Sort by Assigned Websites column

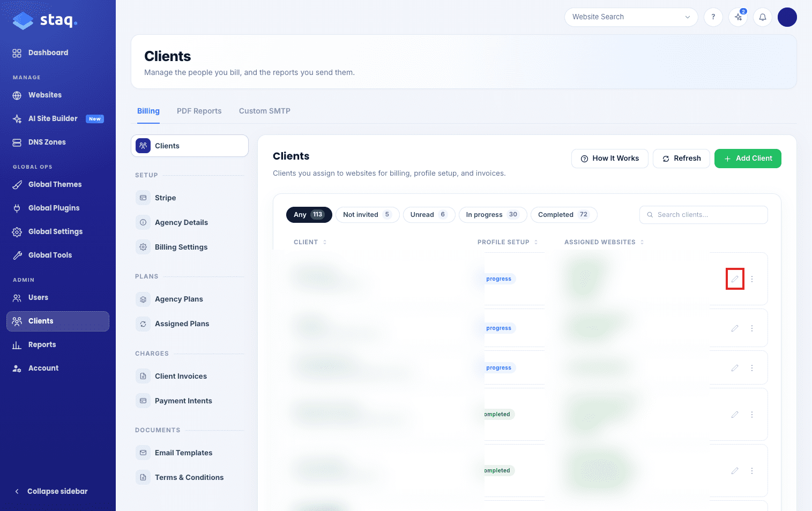tap(604, 242)
